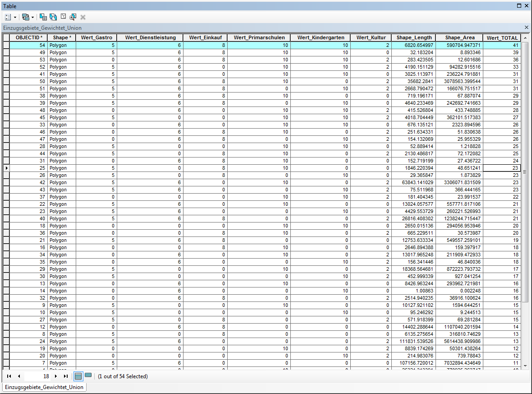Click the Zoom To Selected icon

point(73,17)
